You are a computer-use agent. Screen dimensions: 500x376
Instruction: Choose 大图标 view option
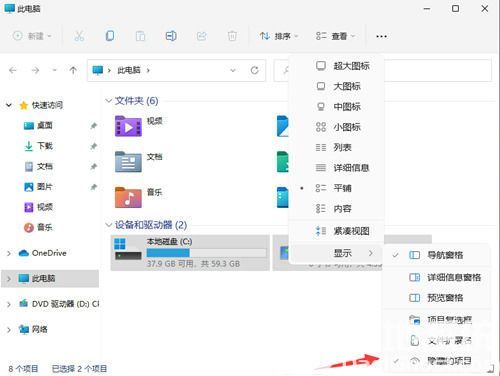[337, 86]
